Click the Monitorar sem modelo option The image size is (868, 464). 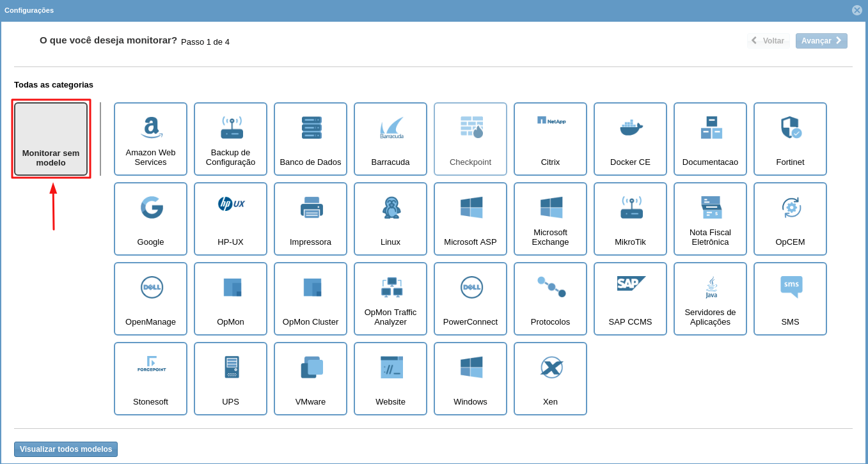click(51, 139)
